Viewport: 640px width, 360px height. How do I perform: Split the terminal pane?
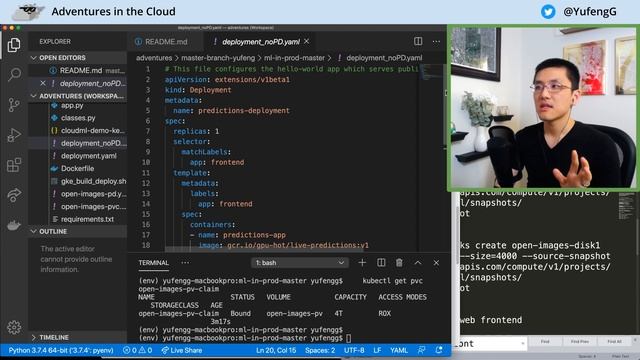(381, 263)
